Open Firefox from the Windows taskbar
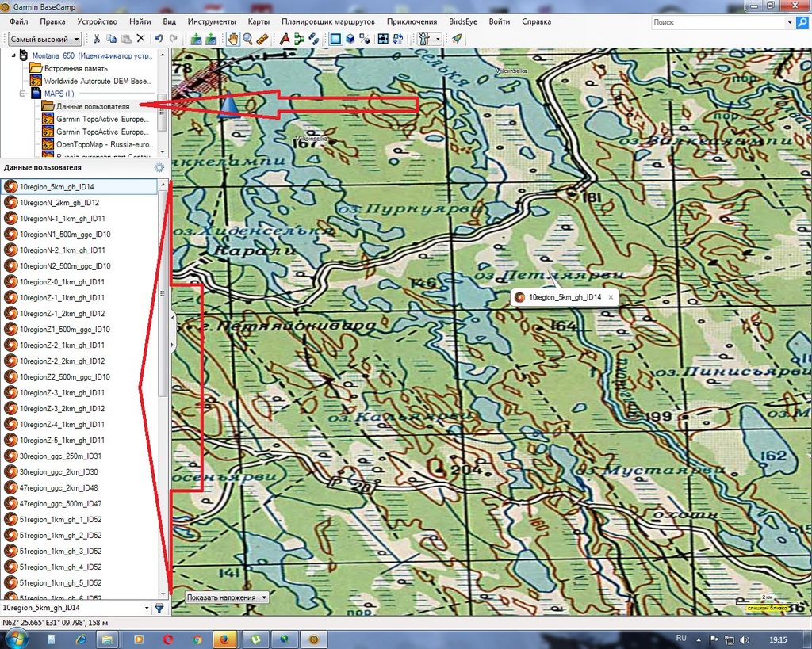Screen dimensions: 812x649 (x=224, y=639)
